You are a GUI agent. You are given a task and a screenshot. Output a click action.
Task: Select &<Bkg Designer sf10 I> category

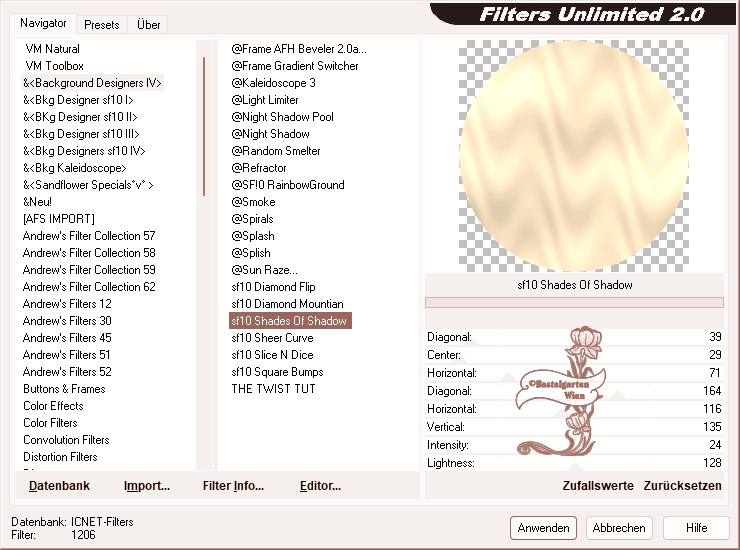78,100
